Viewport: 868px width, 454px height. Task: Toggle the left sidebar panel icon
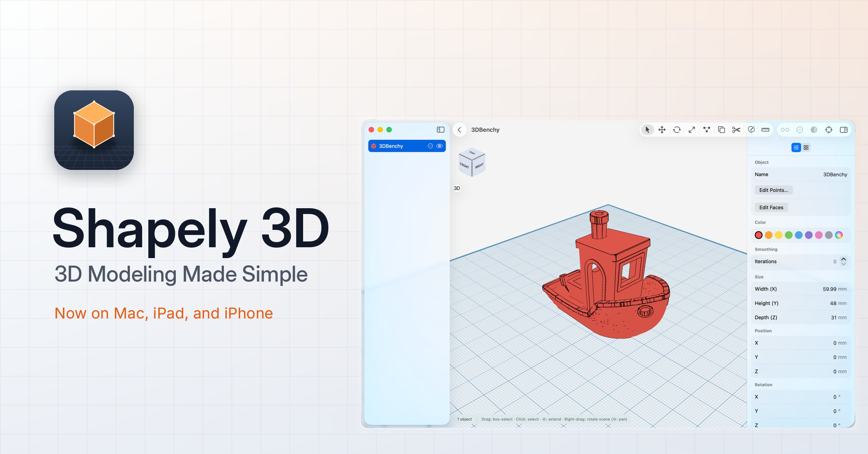click(x=441, y=130)
